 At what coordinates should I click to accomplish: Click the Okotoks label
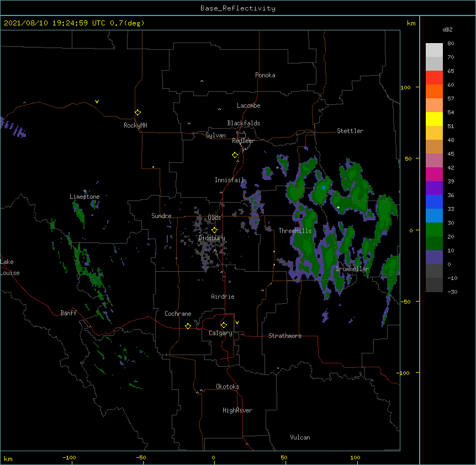click(x=228, y=387)
